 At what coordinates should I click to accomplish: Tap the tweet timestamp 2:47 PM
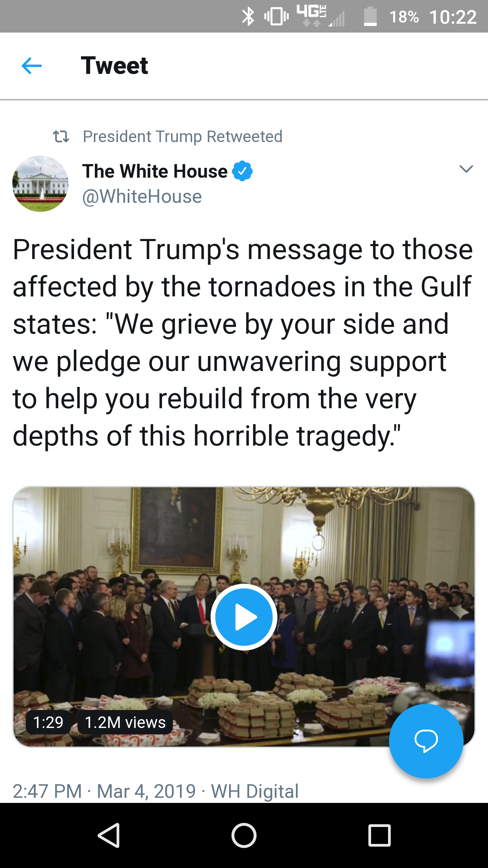[x=47, y=791]
